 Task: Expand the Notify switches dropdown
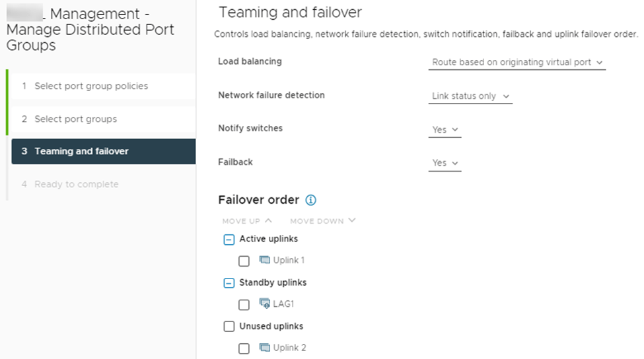(445, 130)
